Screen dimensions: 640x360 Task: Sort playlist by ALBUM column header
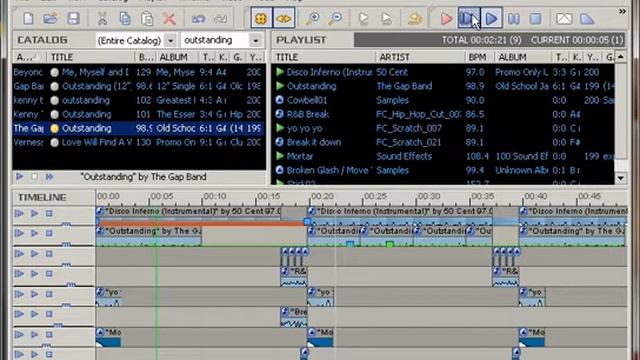point(524,57)
